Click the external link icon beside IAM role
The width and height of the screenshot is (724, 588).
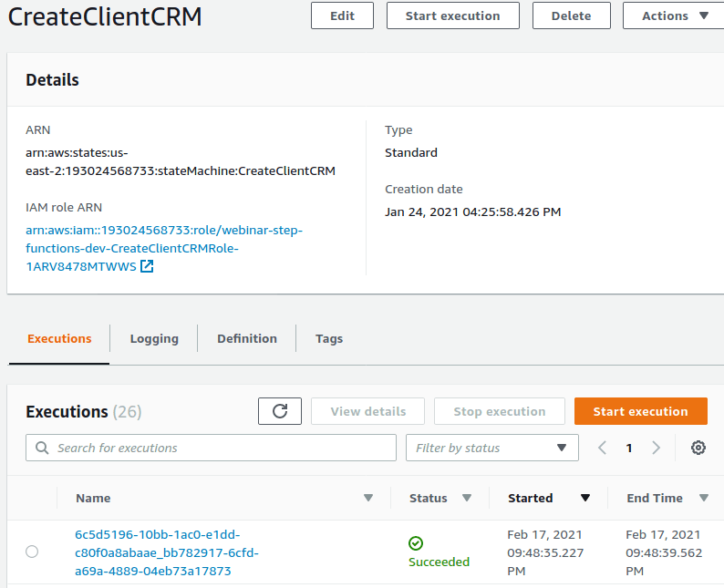click(147, 266)
